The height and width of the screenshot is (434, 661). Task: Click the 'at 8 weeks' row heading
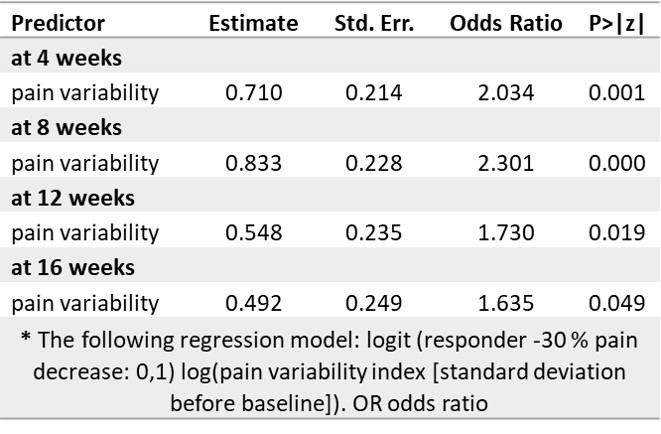(x=66, y=128)
